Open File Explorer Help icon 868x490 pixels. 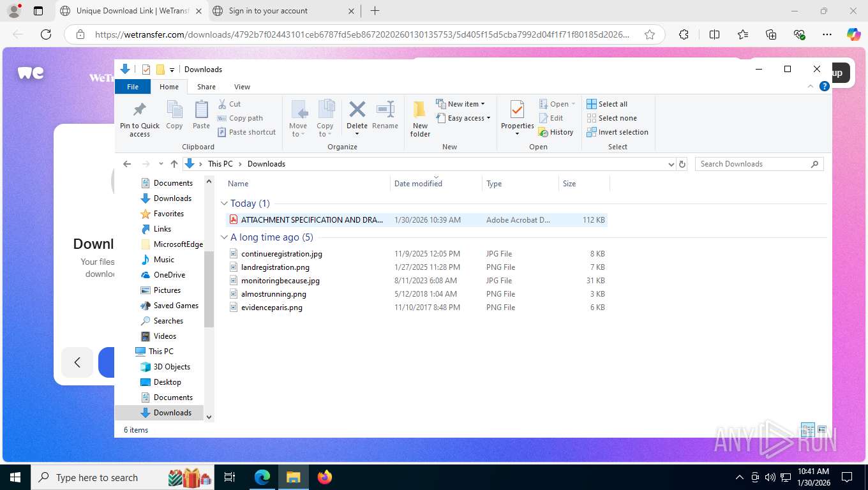tap(824, 86)
